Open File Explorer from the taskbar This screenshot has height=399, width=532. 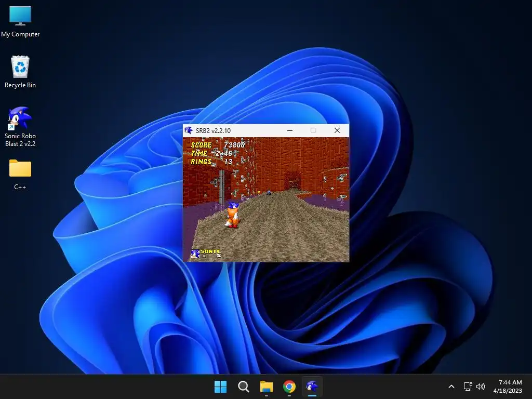coord(267,387)
